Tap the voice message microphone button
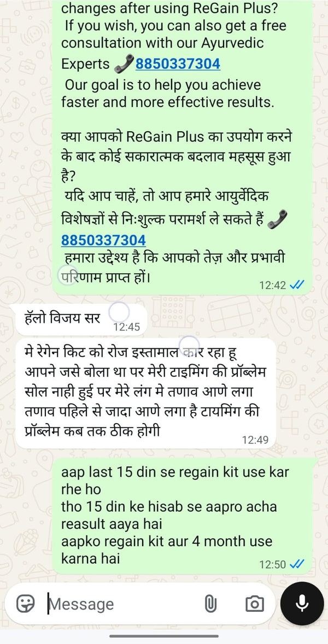Image resolution: width=328 pixels, height=644 pixels. [302, 604]
